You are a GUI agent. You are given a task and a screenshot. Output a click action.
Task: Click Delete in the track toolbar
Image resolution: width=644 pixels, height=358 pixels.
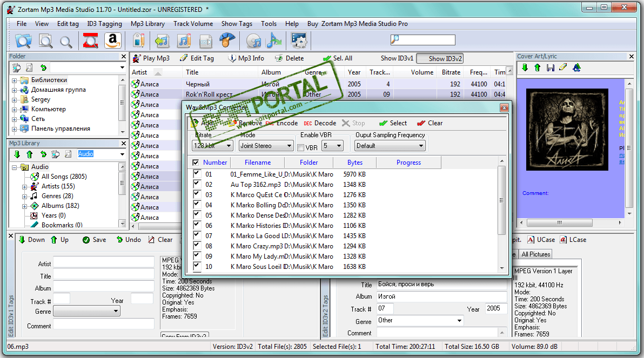[x=290, y=58]
